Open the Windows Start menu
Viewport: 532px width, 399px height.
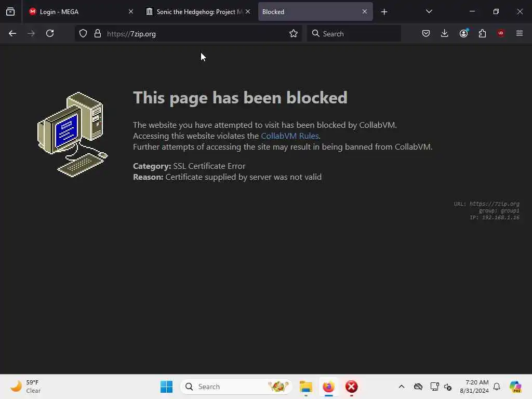click(x=167, y=387)
